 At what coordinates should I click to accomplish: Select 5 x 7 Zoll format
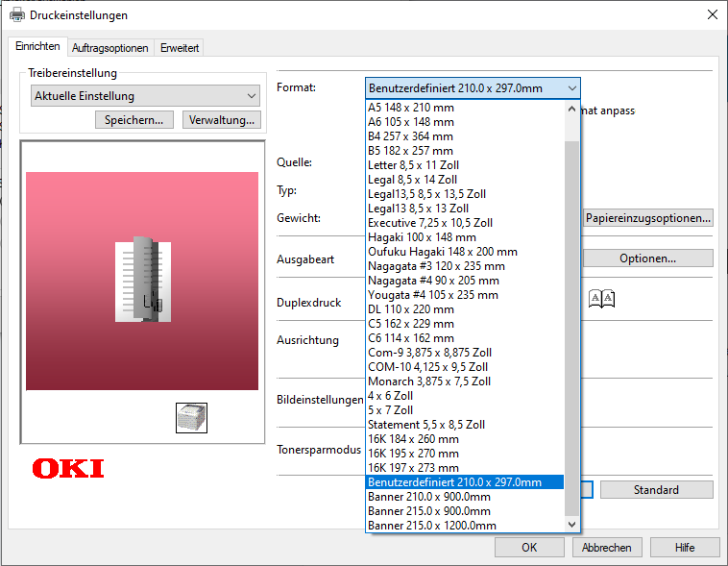point(465,410)
